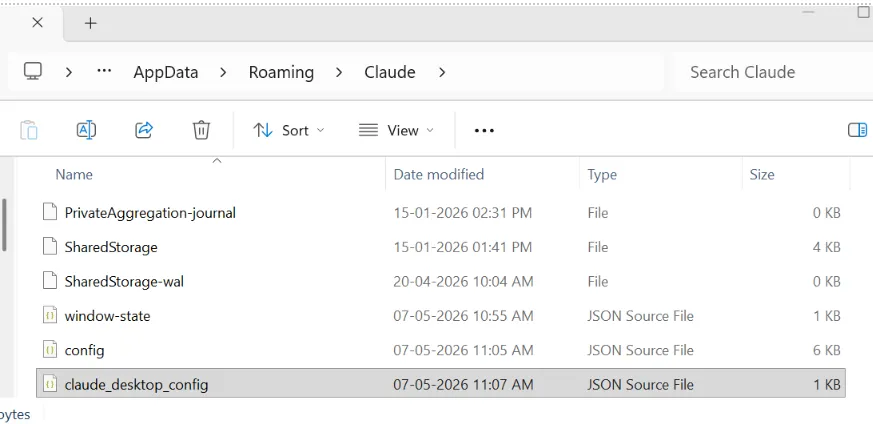Click the 4 KB size cell
The width and height of the screenshot is (873, 424).
(826, 247)
